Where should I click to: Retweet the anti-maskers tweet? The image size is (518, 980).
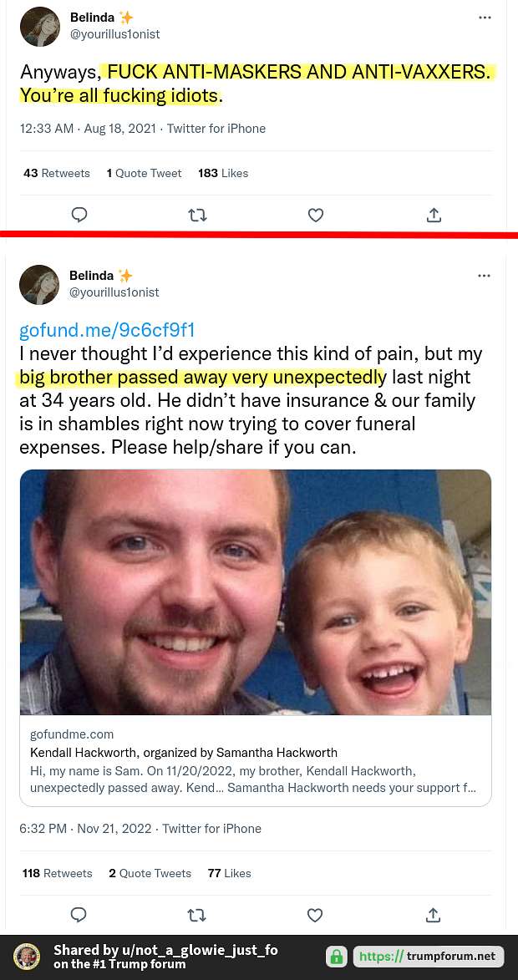click(x=197, y=216)
